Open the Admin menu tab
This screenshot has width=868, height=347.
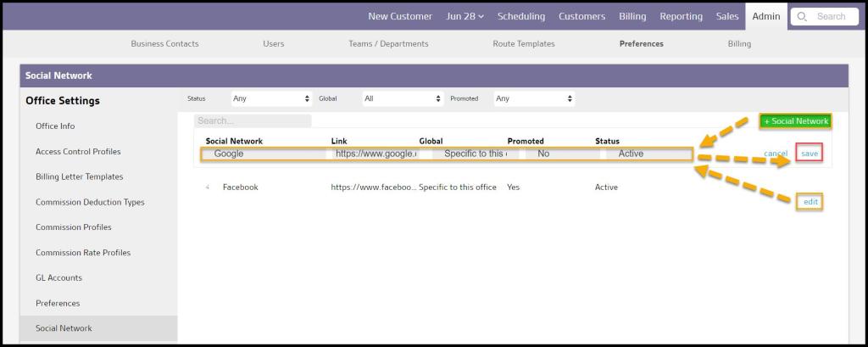pos(766,16)
